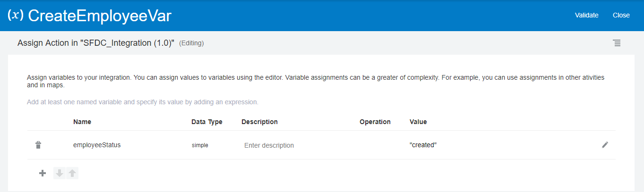Delete the employeeStatus variable with trash icon
644x192 pixels.
click(39, 145)
